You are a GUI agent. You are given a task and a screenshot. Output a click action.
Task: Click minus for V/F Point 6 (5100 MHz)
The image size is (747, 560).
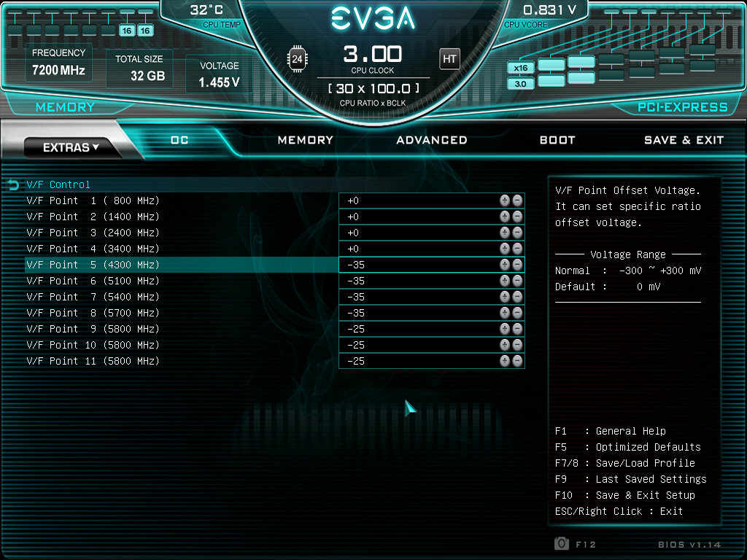(x=517, y=281)
